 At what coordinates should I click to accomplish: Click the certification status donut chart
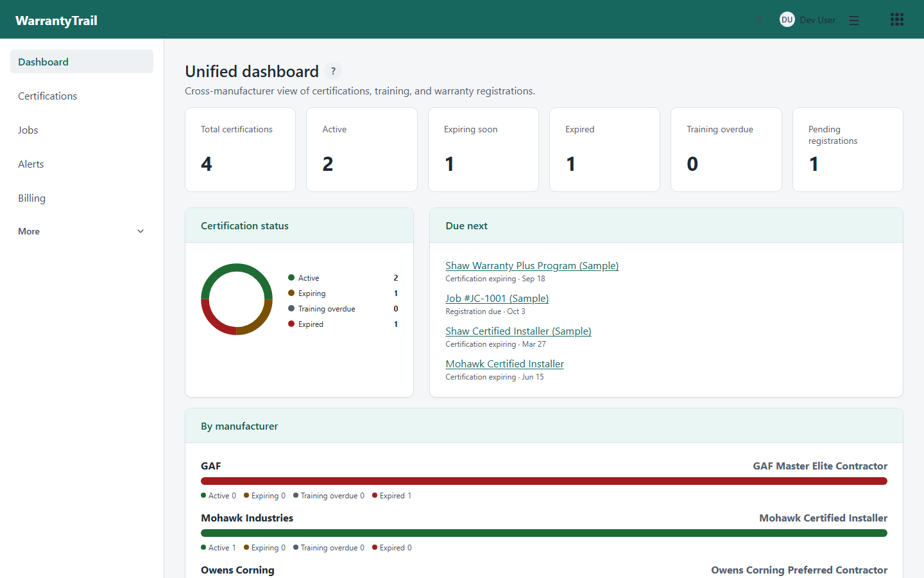[237, 299]
